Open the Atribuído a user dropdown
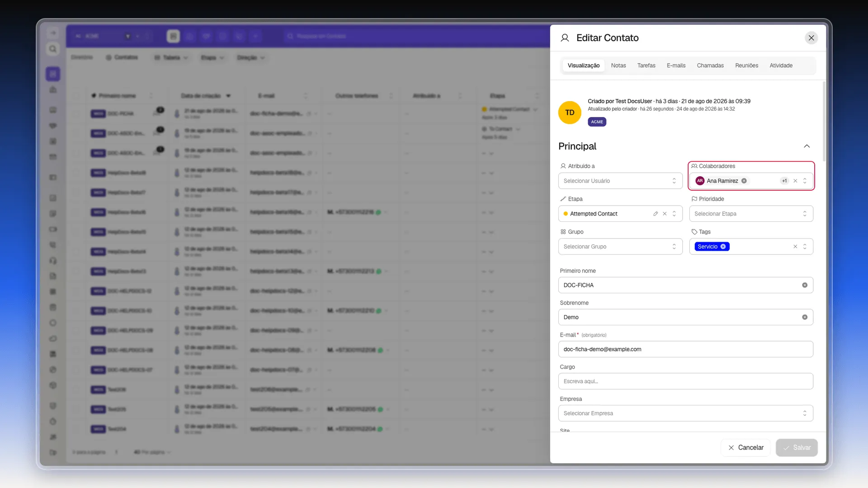The height and width of the screenshot is (488, 868). (620, 181)
